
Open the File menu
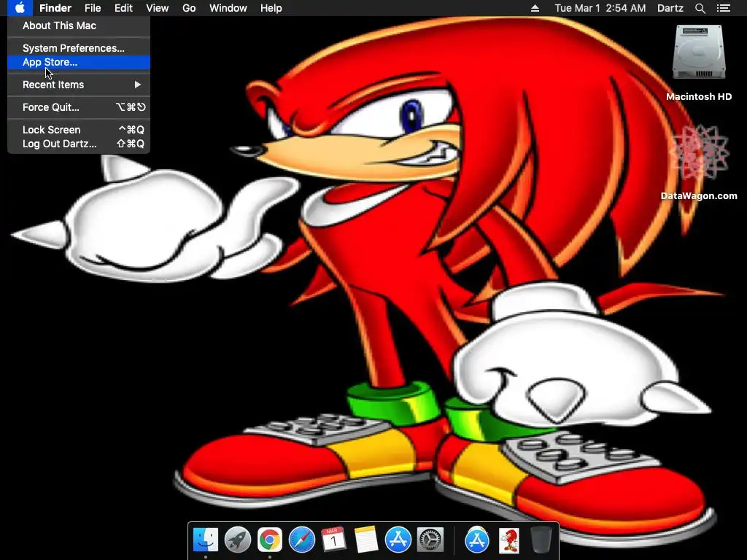pyautogui.click(x=93, y=8)
